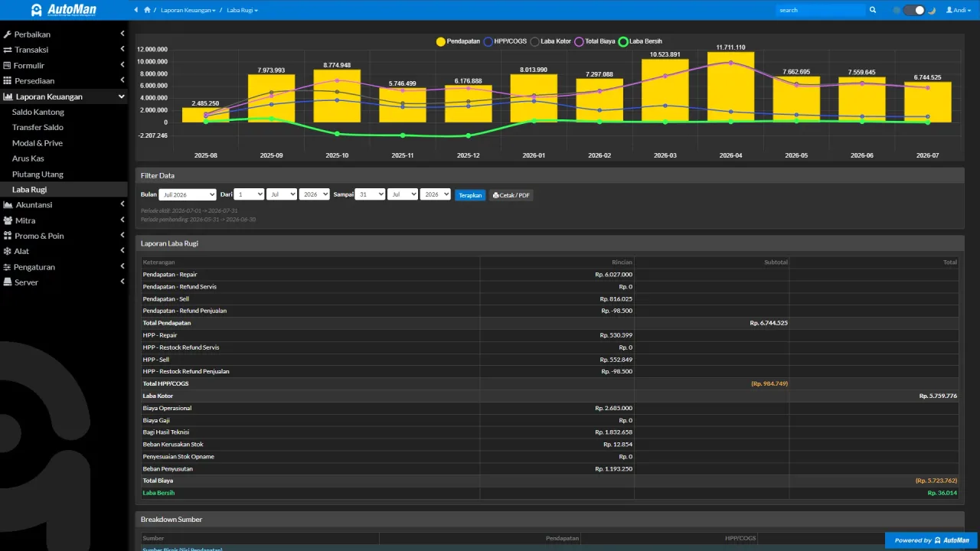Toggle the dark mode switch
Screen dimensions: 980x551
(x=913, y=10)
